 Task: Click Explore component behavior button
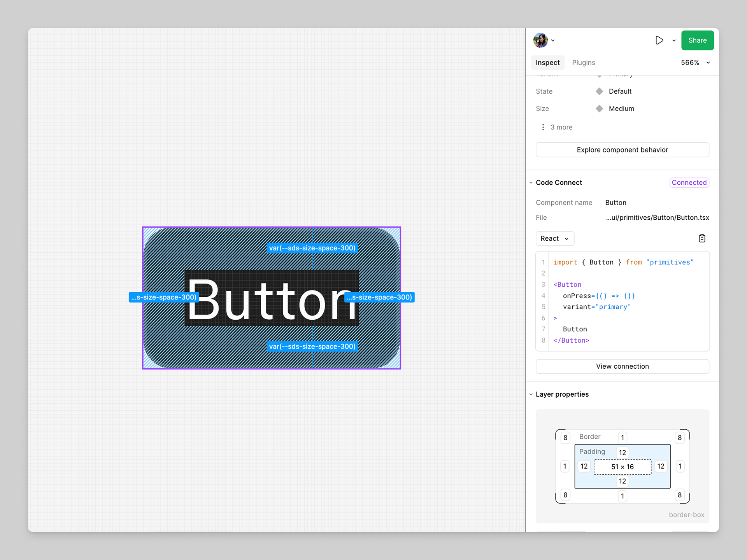[622, 150]
